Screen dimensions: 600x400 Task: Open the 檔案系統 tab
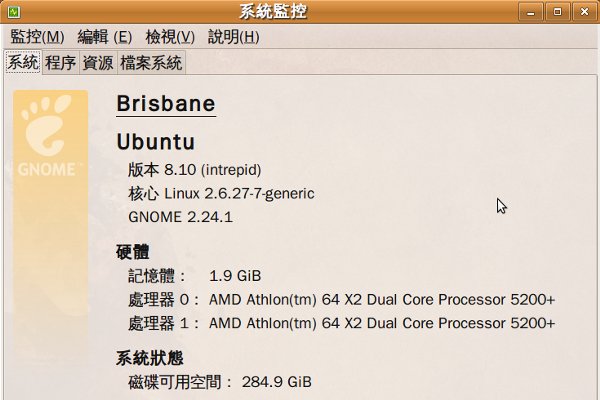(x=151, y=63)
